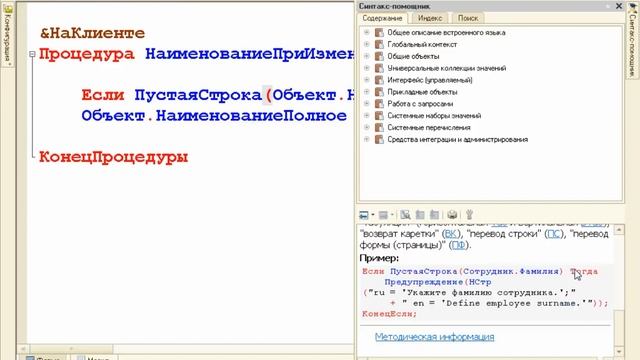Click the find-in-contents magnifier icon
The width and height of the screenshot is (640, 360).
[x=405, y=215]
